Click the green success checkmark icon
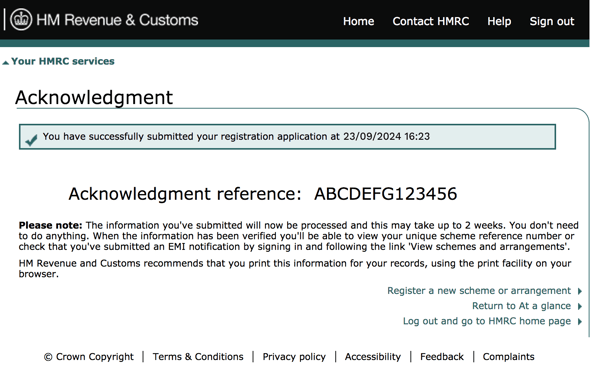 pos(31,140)
